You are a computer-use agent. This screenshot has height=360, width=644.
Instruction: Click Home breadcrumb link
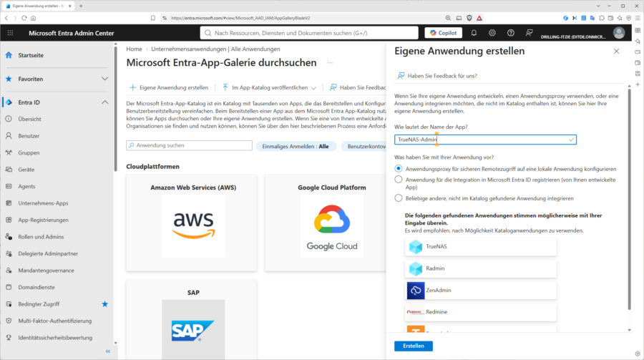pos(134,49)
